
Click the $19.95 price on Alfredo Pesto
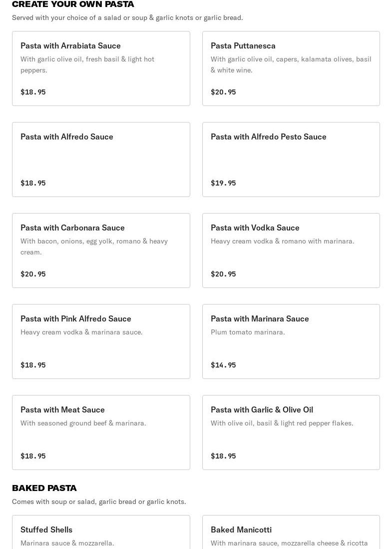tap(223, 183)
